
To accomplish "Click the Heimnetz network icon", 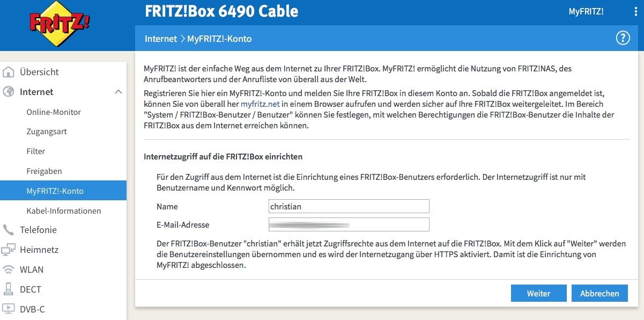I will coord(8,250).
